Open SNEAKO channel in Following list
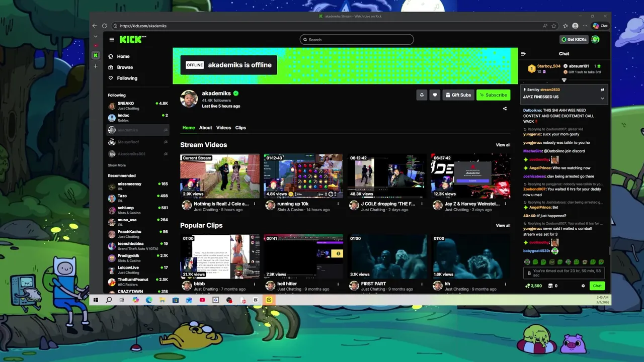Viewport: 644px width, 362px height. [138, 106]
